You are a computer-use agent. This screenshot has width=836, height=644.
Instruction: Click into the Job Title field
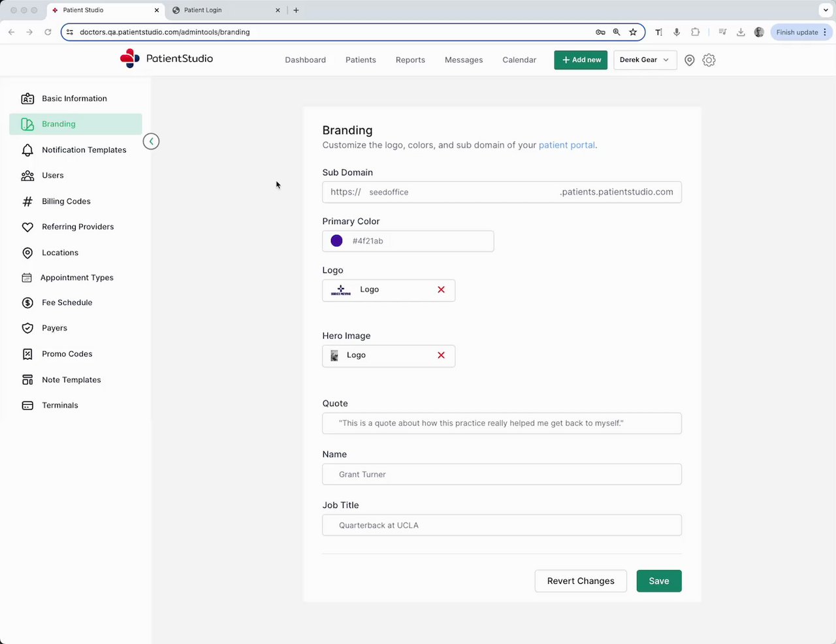(502, 525)
